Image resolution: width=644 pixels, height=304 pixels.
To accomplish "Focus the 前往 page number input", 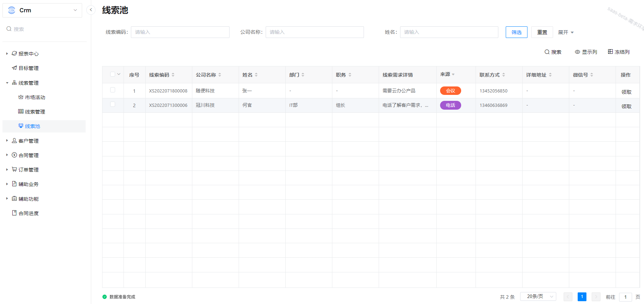I will click(625, 297).
